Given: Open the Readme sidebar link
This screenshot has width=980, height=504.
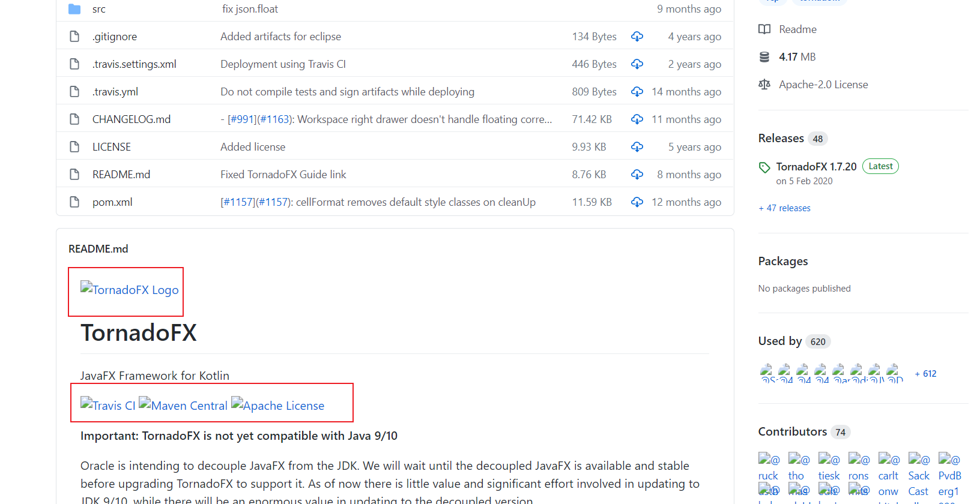Looking at the screenshot, I should (797, 29).
